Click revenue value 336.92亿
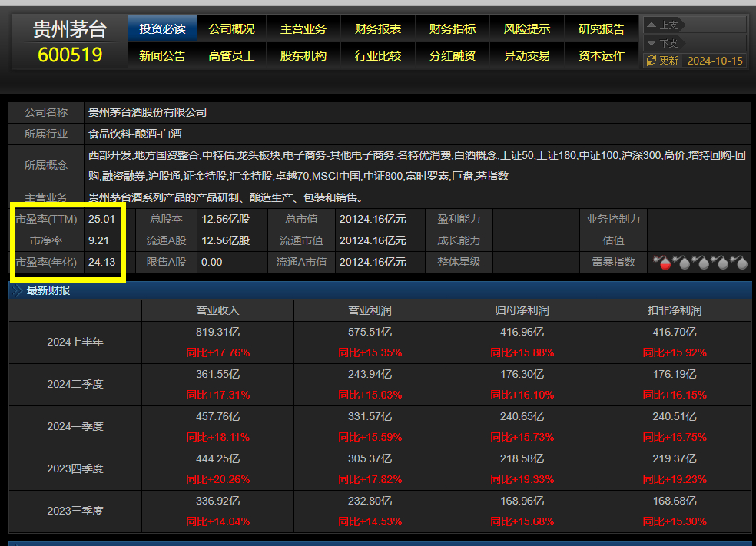 click(218, 501)
